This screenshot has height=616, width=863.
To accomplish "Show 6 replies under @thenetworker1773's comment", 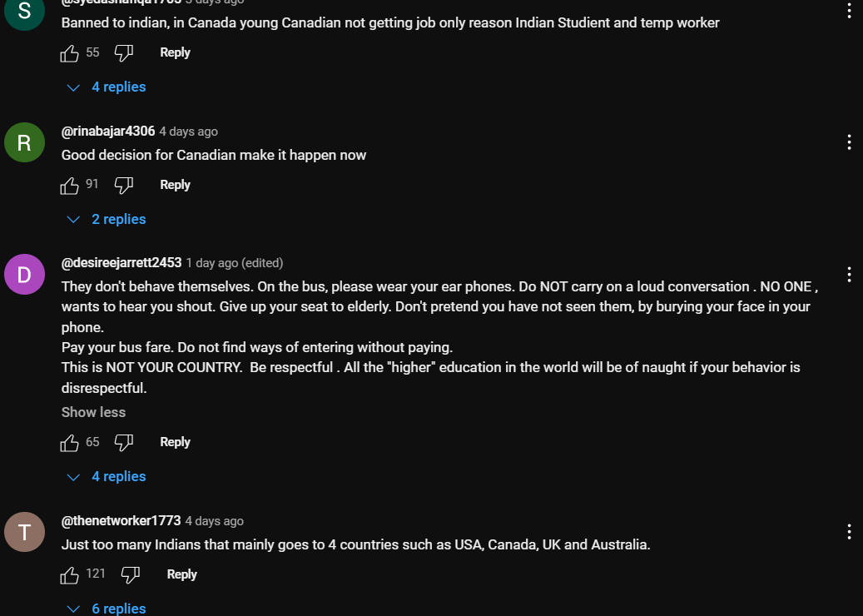I will (x=107, y=609).
